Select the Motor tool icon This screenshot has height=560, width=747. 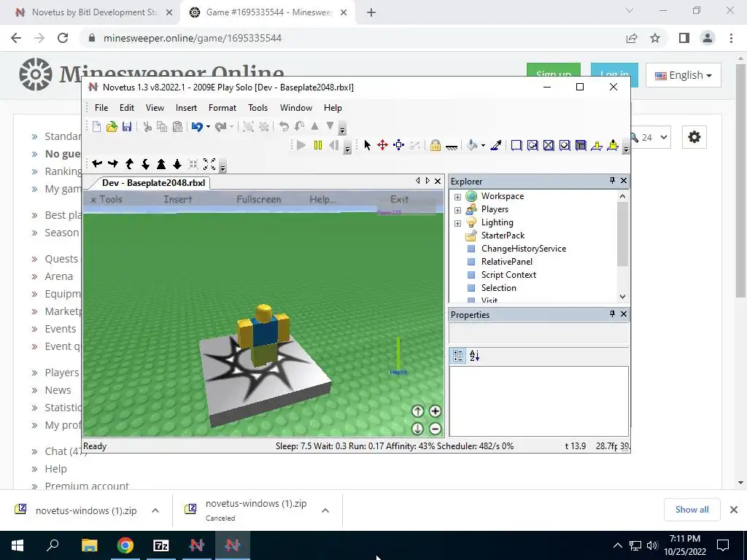pyautogui.click(x=613, y=145)
